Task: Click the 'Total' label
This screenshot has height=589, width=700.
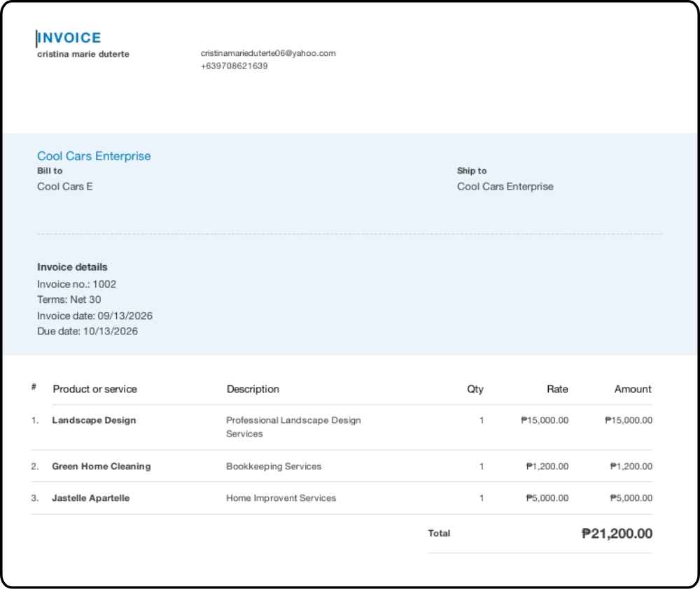Action: 439,533
